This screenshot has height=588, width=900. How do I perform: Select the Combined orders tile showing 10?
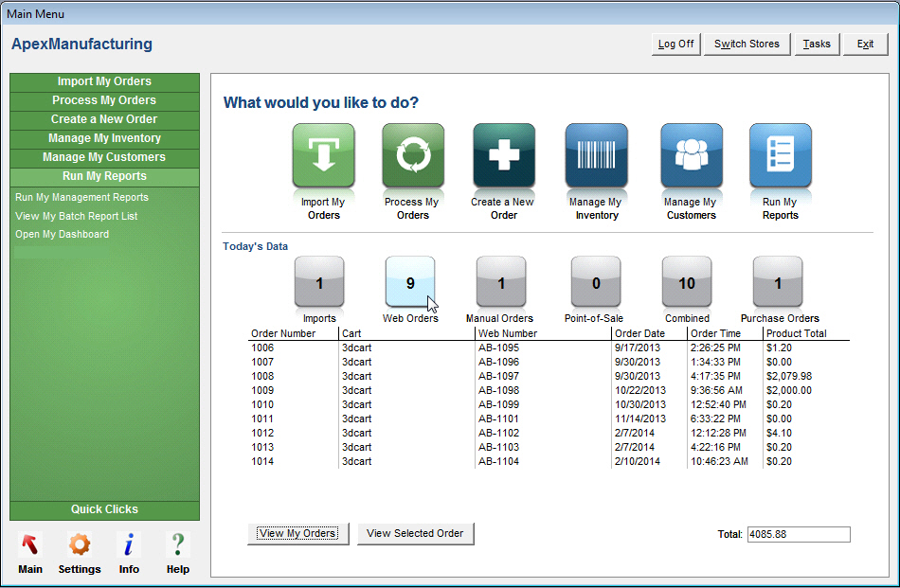point(687,282)
